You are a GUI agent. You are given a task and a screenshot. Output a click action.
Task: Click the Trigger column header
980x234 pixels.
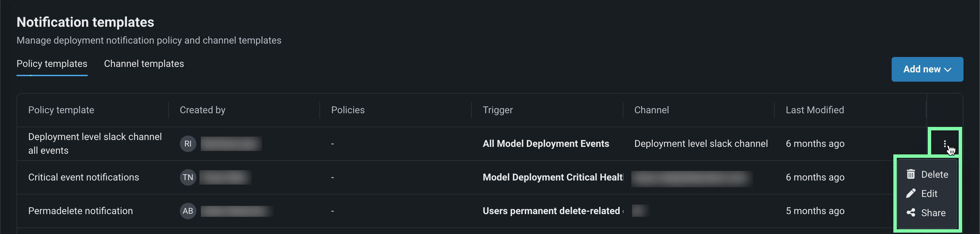click(x=497, y=110)
